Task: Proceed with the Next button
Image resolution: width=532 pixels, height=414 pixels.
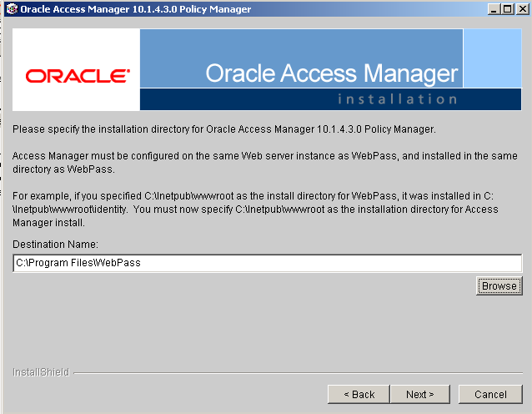Action: coord(420,394)
